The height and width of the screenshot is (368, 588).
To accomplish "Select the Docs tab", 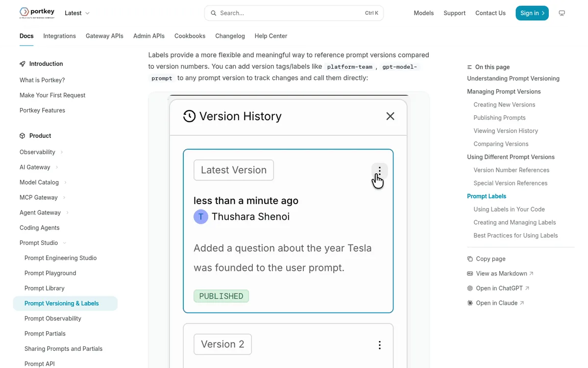I will point(26,36).
